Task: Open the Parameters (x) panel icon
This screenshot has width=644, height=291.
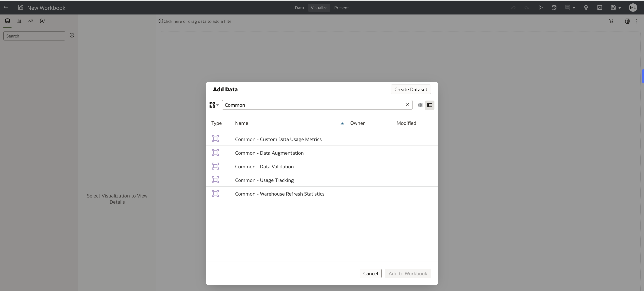Action: (42, 21)
